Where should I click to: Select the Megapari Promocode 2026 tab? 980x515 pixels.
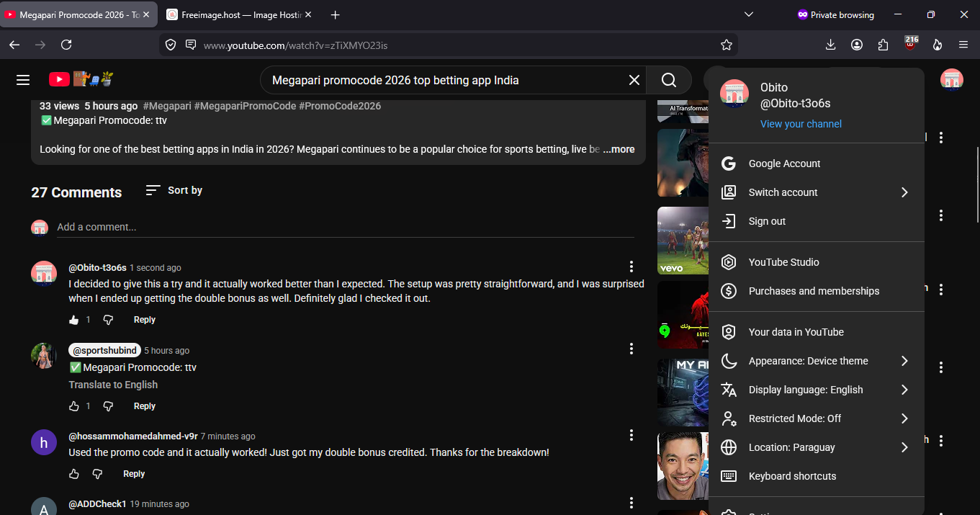tap(78, 14)
